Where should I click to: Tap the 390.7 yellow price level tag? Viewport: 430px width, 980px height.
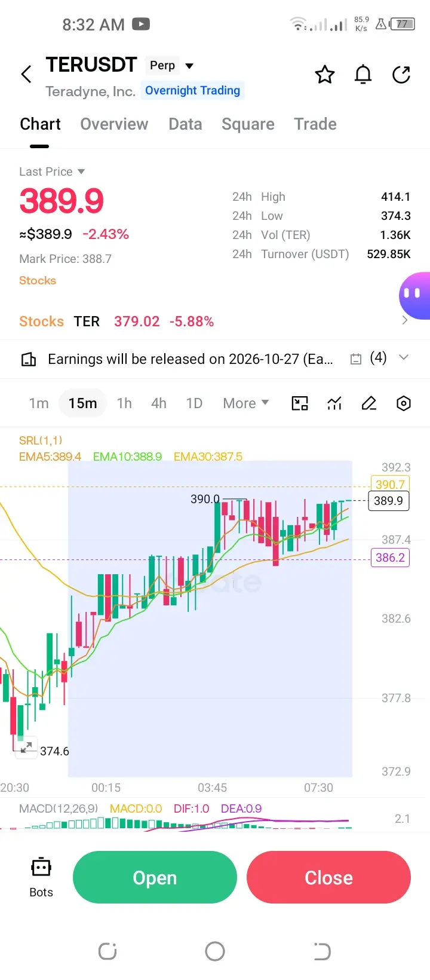(390, 485)
